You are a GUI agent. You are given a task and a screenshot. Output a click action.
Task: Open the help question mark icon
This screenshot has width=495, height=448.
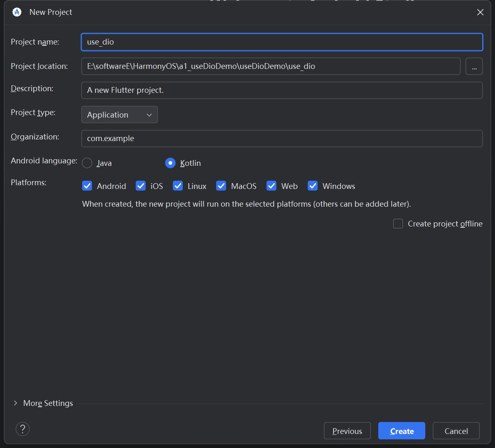point(23,429)
